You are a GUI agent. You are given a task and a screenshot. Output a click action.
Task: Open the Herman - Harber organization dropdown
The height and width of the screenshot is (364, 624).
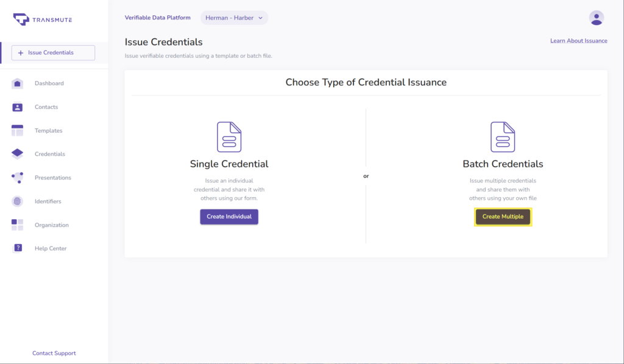pyautogui.click(x=234, y=18)
